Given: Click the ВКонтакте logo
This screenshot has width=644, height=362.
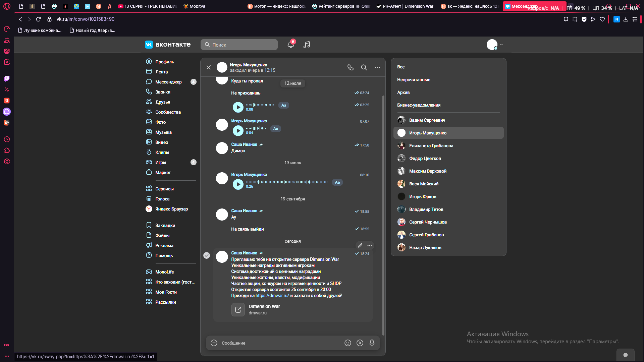Looking at the screenshot, I should [168, 45].
